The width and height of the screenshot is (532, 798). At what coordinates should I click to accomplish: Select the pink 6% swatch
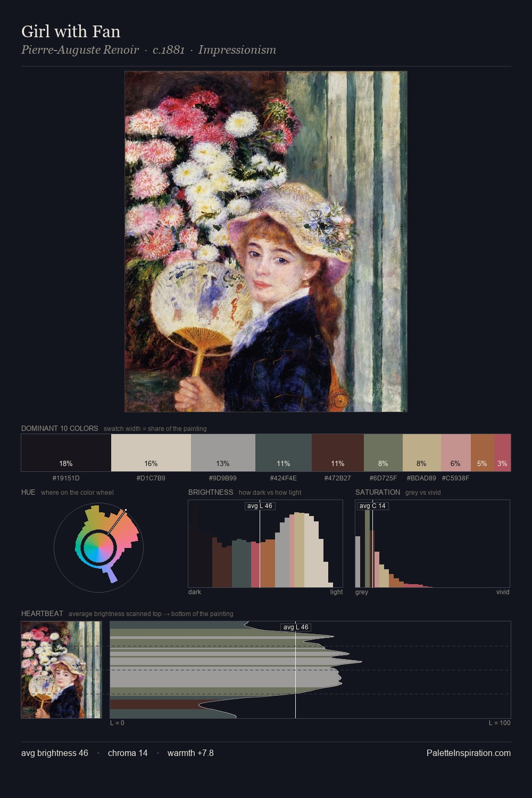click(x=456, y=453)
